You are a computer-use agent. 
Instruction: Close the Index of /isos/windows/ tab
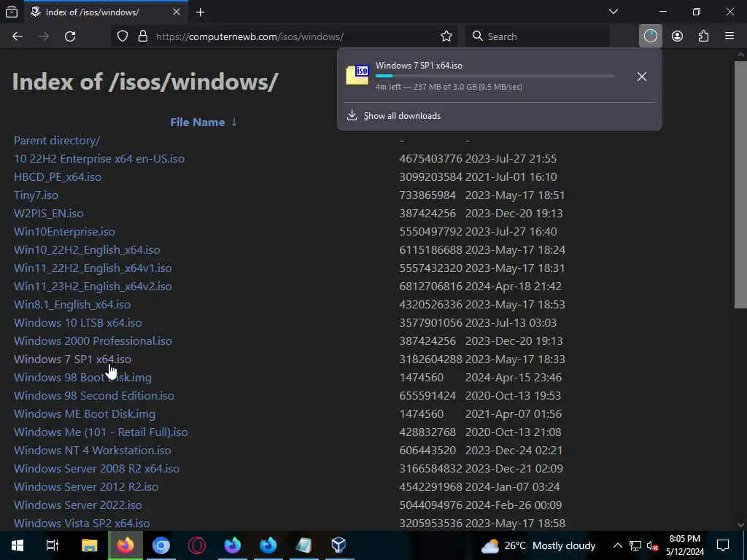(177, 12)
